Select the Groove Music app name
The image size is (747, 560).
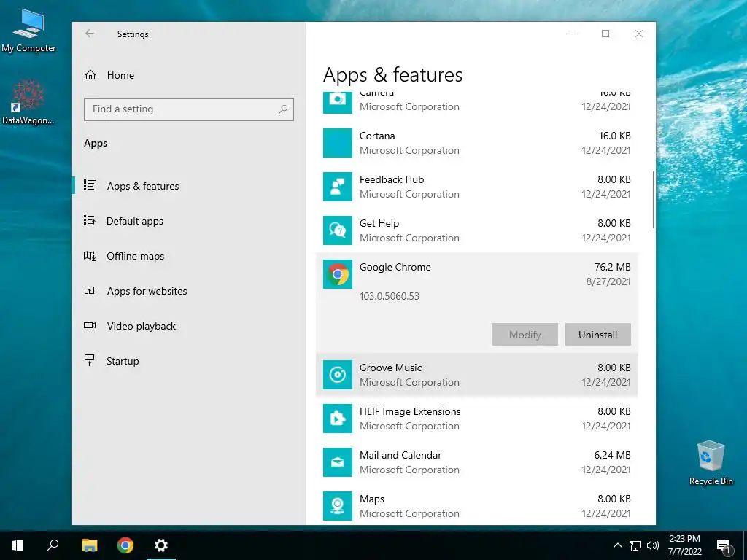pos(391,367)
